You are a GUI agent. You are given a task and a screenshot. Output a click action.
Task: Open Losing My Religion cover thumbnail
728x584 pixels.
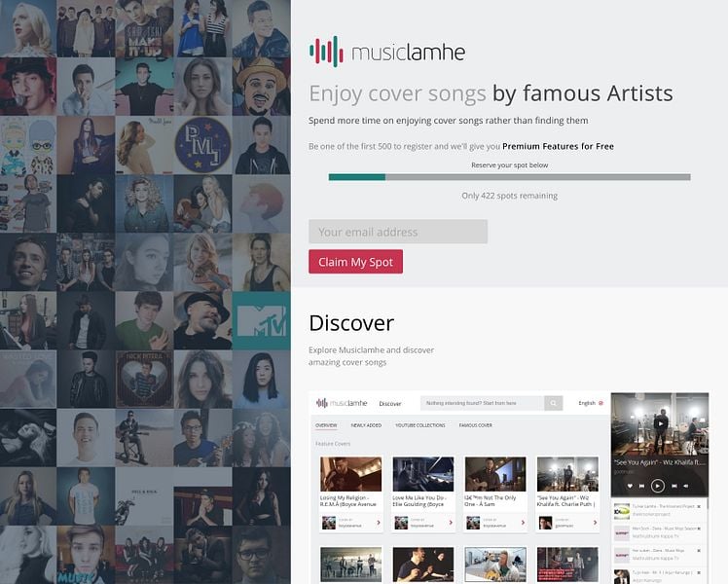(x=351, y=474)
